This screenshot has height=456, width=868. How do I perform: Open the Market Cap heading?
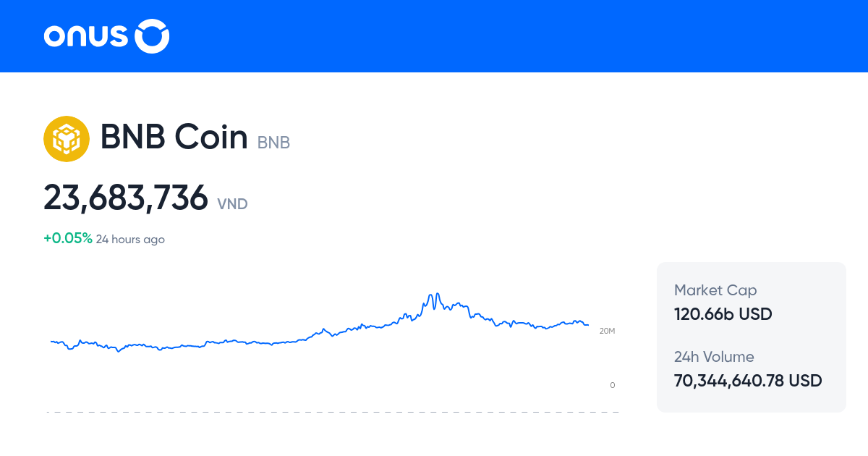(715, 290)
